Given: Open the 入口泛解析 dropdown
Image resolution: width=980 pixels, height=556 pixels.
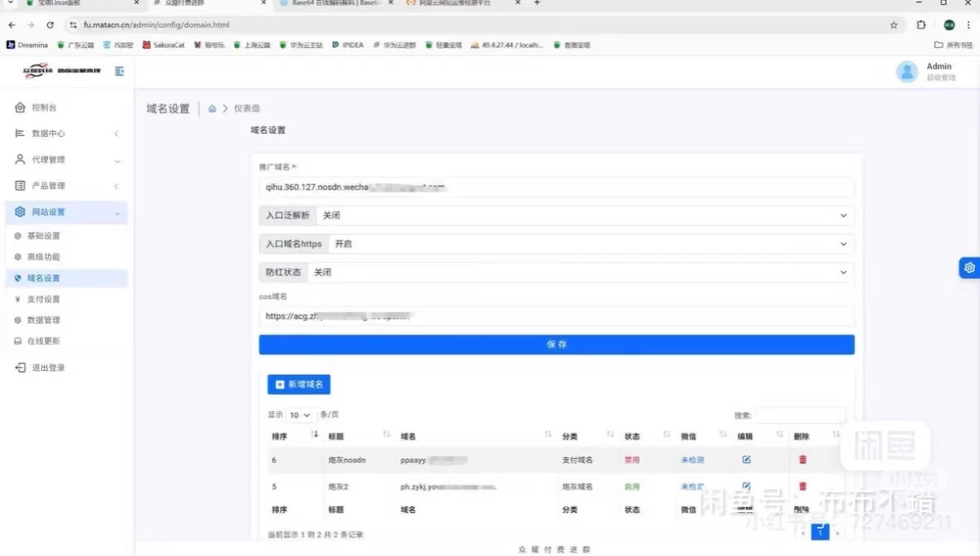Looking at the screenshot, I should click(x=843, y=215).
